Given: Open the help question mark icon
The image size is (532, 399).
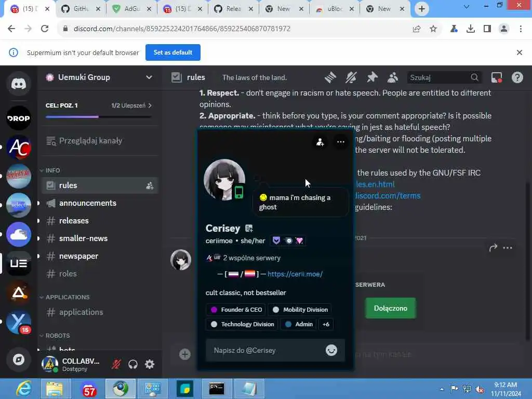Looking at the screenshot, I should [x=517, y=78].
